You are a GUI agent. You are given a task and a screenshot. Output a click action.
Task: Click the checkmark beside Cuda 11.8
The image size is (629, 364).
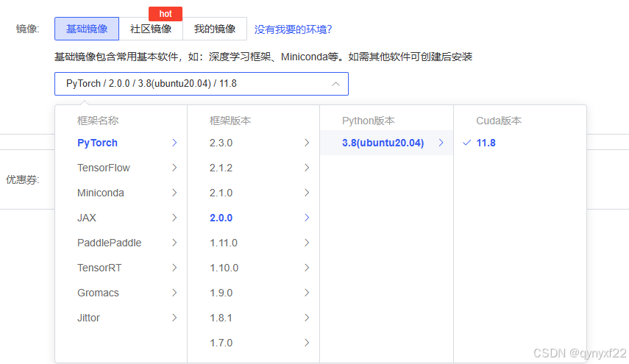pos(466,143)
